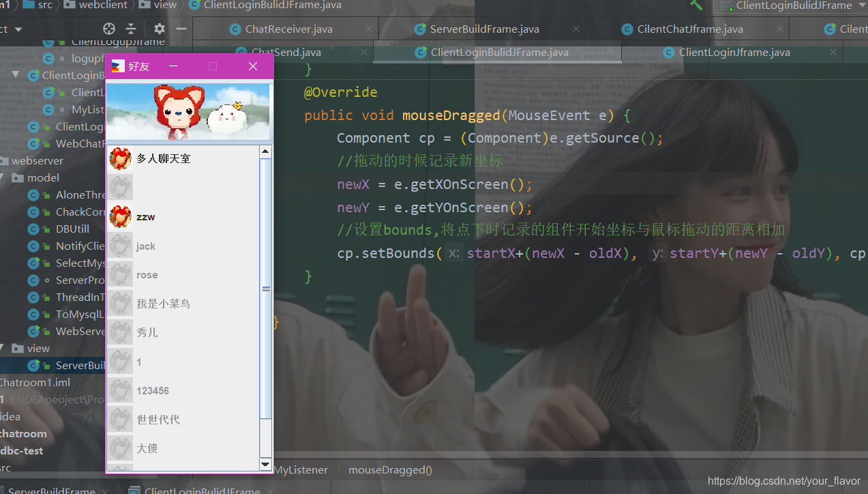Click the MyListener breadcrumb at editor bottom
868x494 pixels.
301,470
